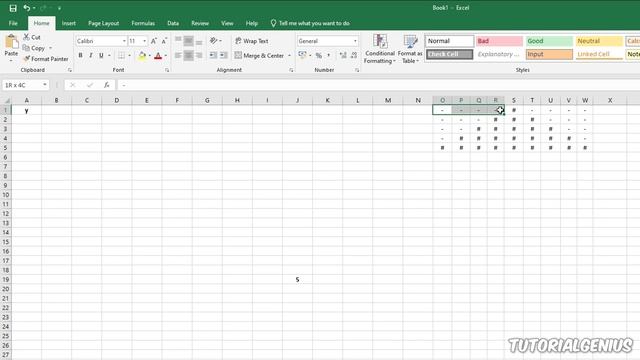Decrease the cell indent
Viewport: 640px width, 360px height.
(x=213, y=55)
